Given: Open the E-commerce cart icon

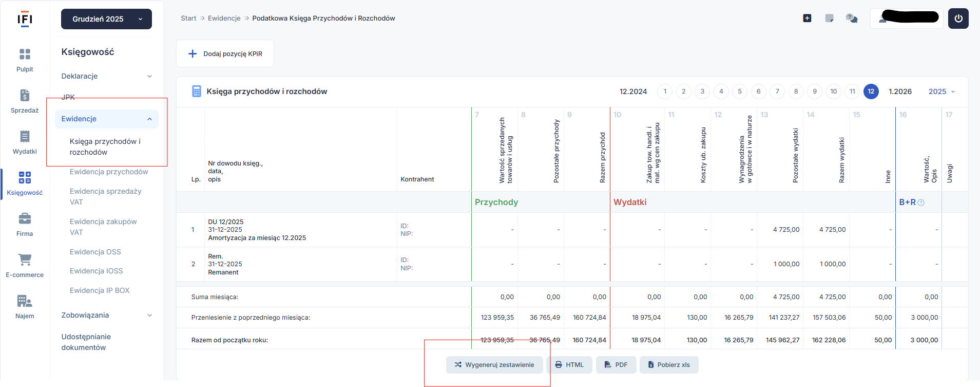Looking at the screenshot, I should click(x=25, y=260).
